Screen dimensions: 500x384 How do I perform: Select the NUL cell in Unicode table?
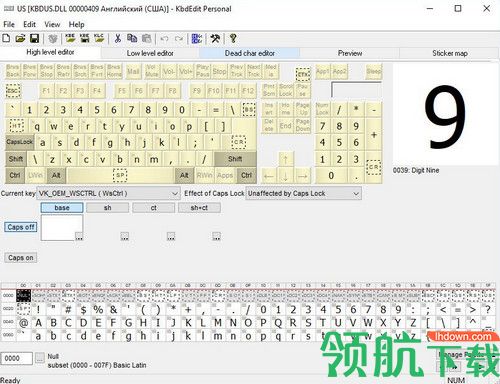pyautogui.click(x=23, y=295)
